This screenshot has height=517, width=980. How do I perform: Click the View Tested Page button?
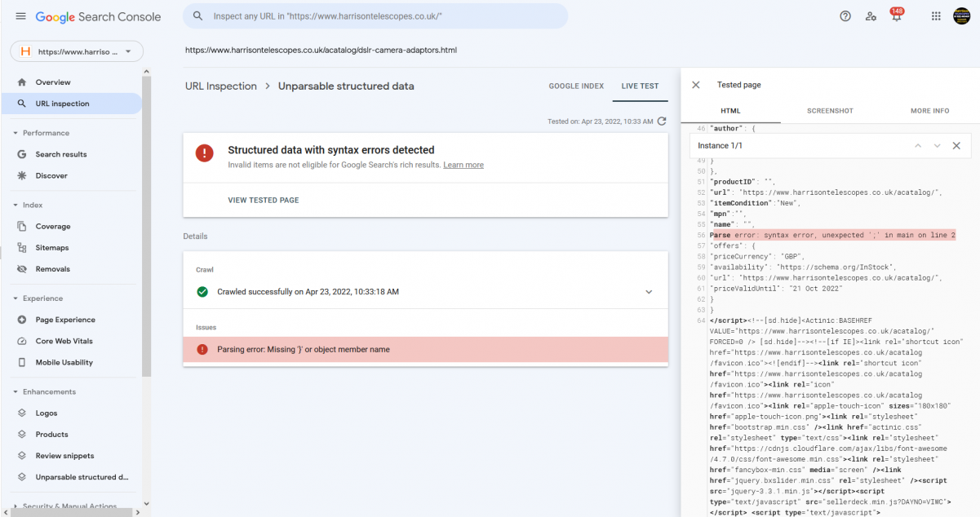coord(264,201)
